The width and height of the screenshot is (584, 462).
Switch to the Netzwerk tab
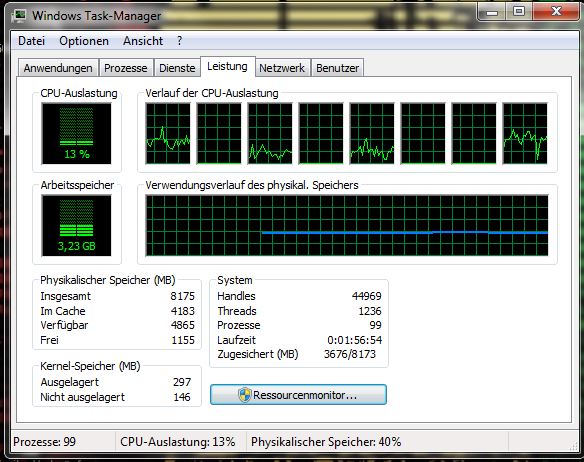tap(282, 68)
